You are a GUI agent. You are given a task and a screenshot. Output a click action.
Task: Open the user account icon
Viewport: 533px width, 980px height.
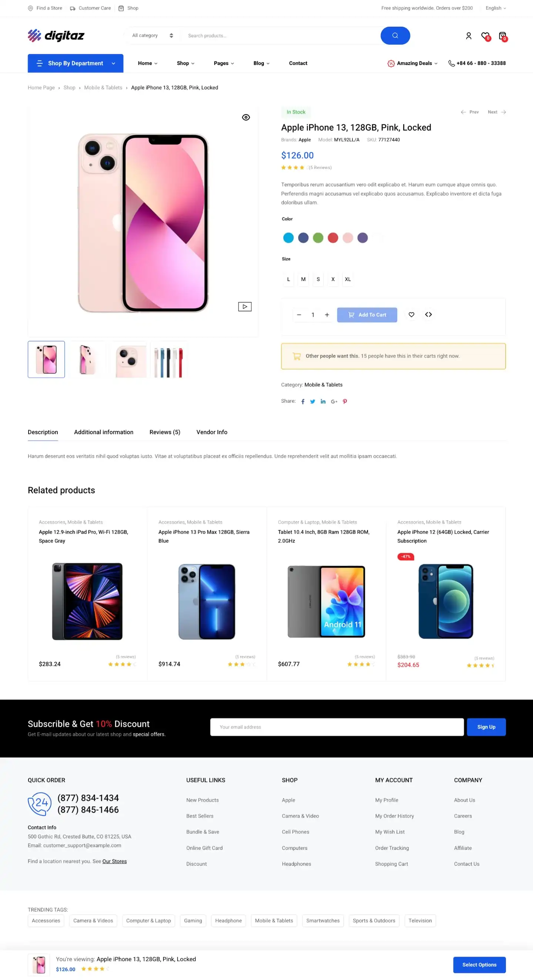point(469,36)
